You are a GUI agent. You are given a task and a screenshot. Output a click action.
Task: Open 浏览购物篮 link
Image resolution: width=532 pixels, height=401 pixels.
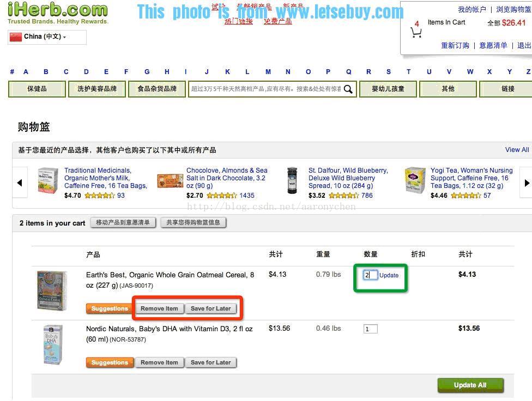point(513,9)
